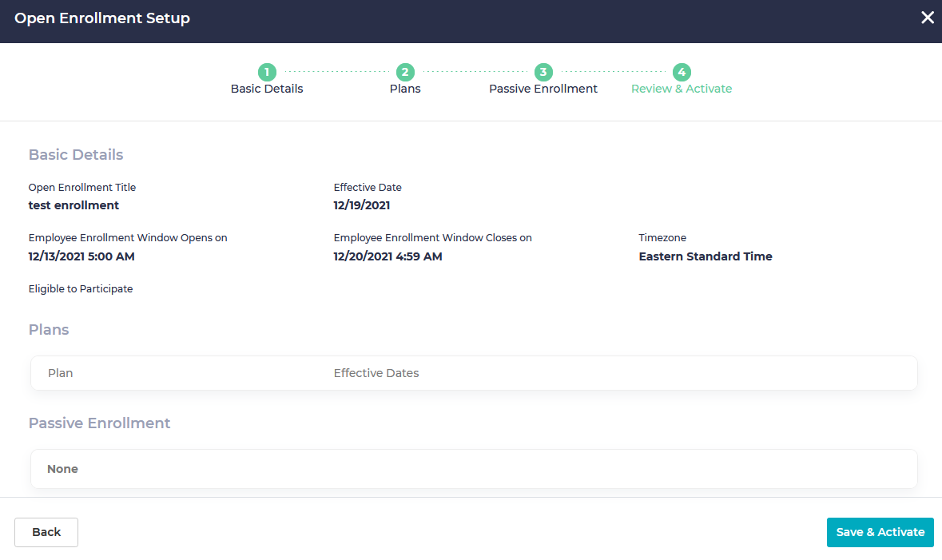Click the step 2 circle icon
The image size is (942, 560).
[404, 72]
